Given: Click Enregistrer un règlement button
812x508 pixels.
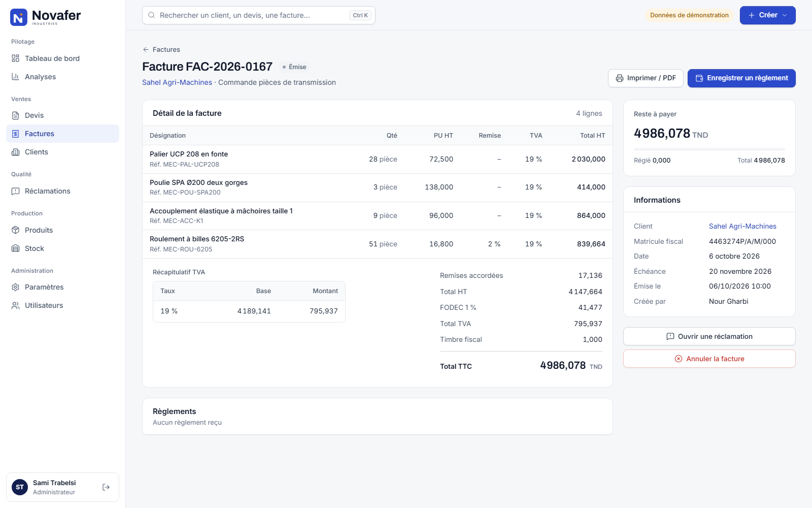Looking at the screenshot, I should click(741, 78).
